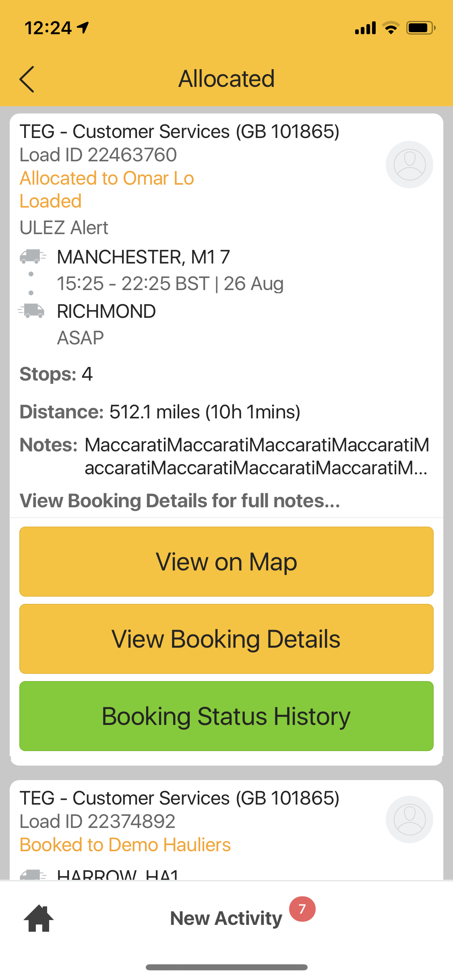Screen dimensions: 453x980
Task: Select 'Allocated to Omar Lo' status text
Action: 107,178
